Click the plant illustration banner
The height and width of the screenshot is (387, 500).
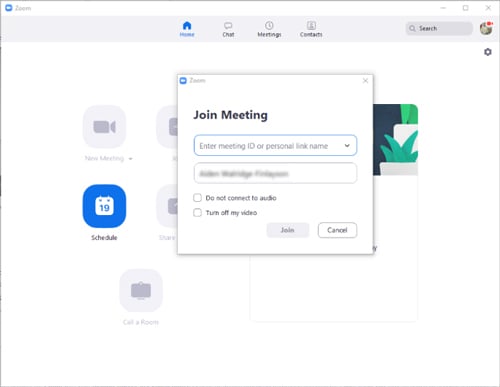(395, 140)
